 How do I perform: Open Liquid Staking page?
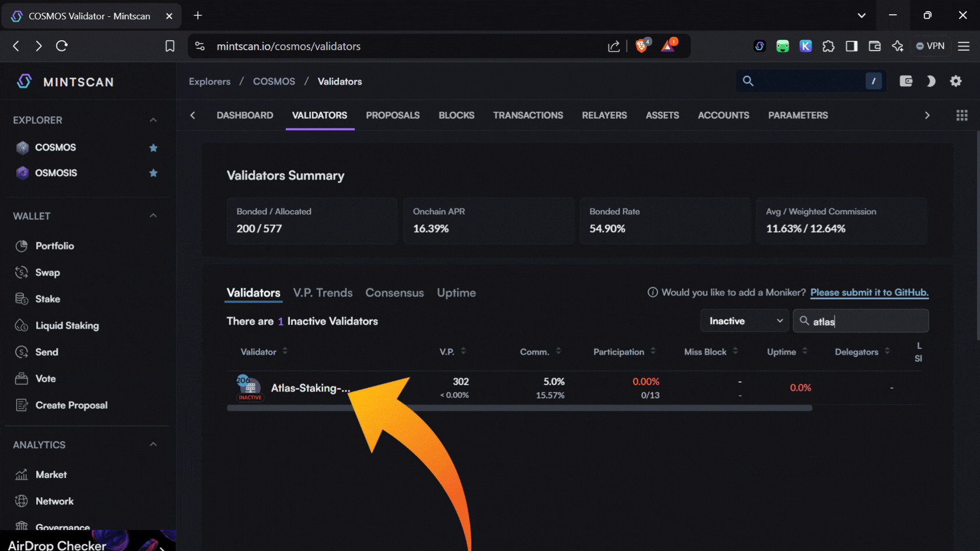point(66,326)
